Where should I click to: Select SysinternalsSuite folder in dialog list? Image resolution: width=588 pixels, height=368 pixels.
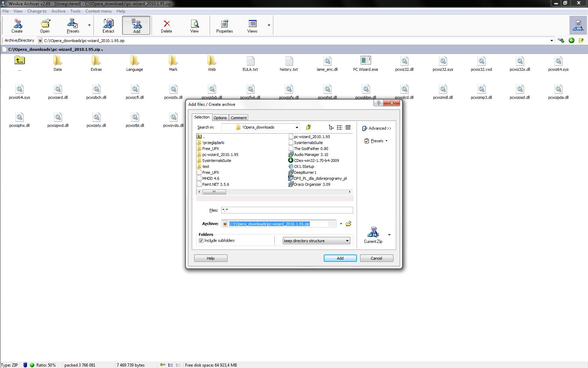214,161
